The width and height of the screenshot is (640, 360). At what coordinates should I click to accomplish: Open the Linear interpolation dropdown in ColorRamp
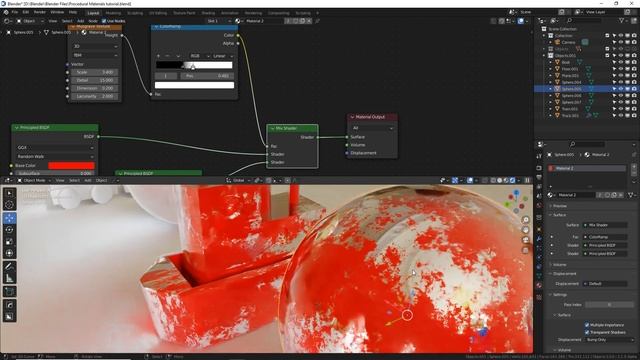click(x=223, y=56)
